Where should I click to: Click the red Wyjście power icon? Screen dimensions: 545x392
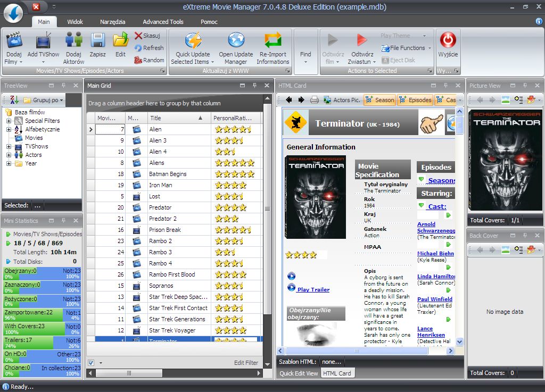(448, 39)
